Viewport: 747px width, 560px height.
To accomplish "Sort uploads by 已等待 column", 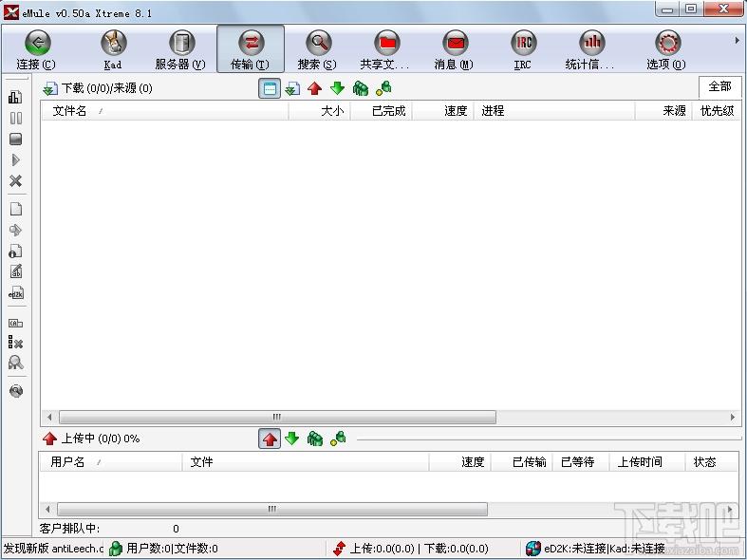I will (581, 462).
